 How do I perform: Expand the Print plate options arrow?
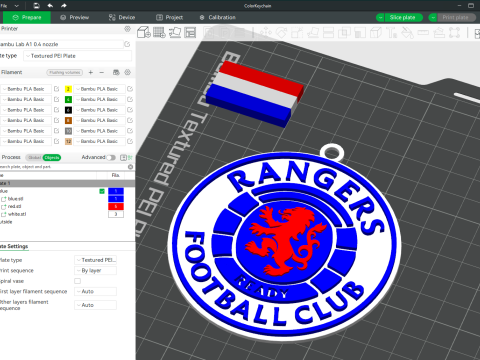pos(433,17)
